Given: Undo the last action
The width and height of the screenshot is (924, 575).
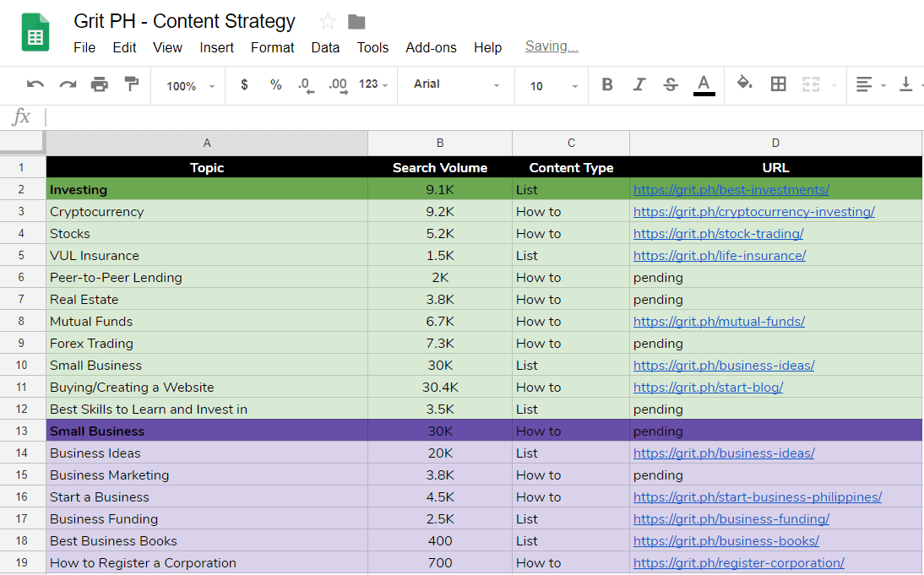Looking at the screenshot, I should tap(35, 84).
